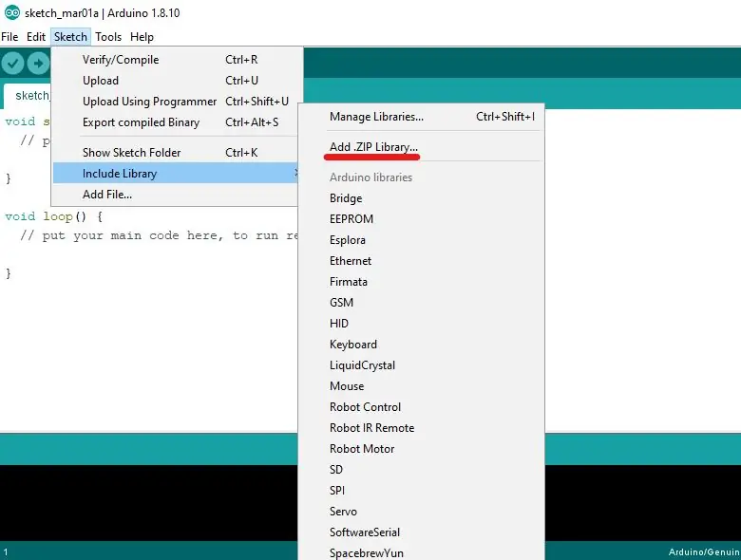Include the Bridge library
This screenshot has height=560, width=741.
click(422, 197)
